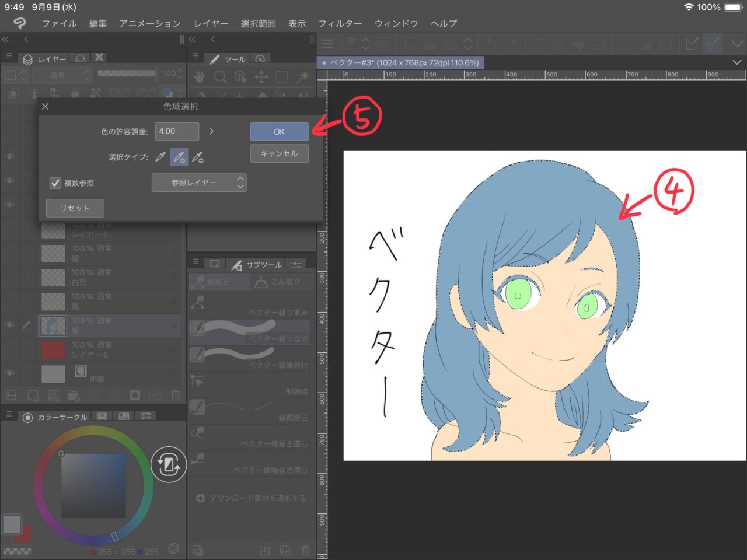Image resolution: width=747 pixels, height=560 pixels.
Task: Show the 白目 layer visibility box
Action: [x=9, y=278]
